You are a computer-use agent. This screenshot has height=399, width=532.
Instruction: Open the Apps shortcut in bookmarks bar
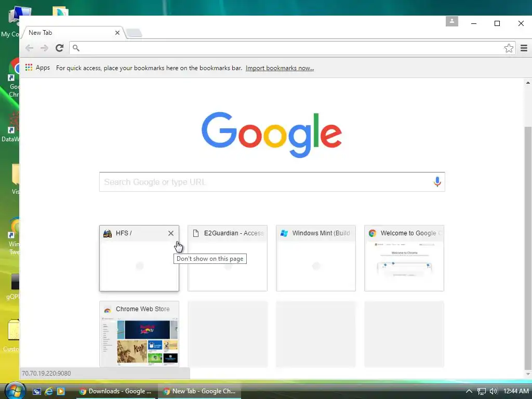[x=37, y=68]
